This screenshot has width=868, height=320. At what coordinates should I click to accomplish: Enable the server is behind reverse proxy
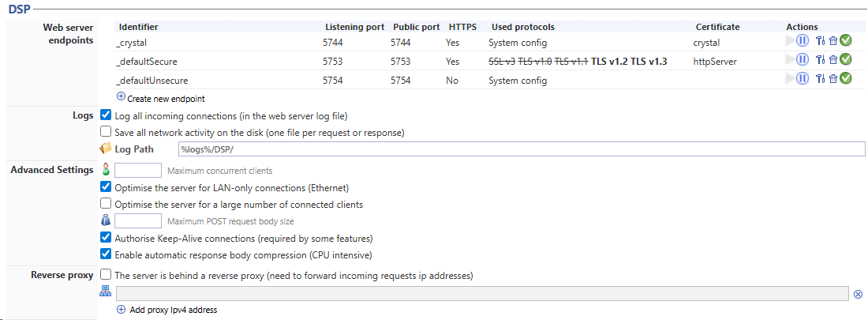107,275
